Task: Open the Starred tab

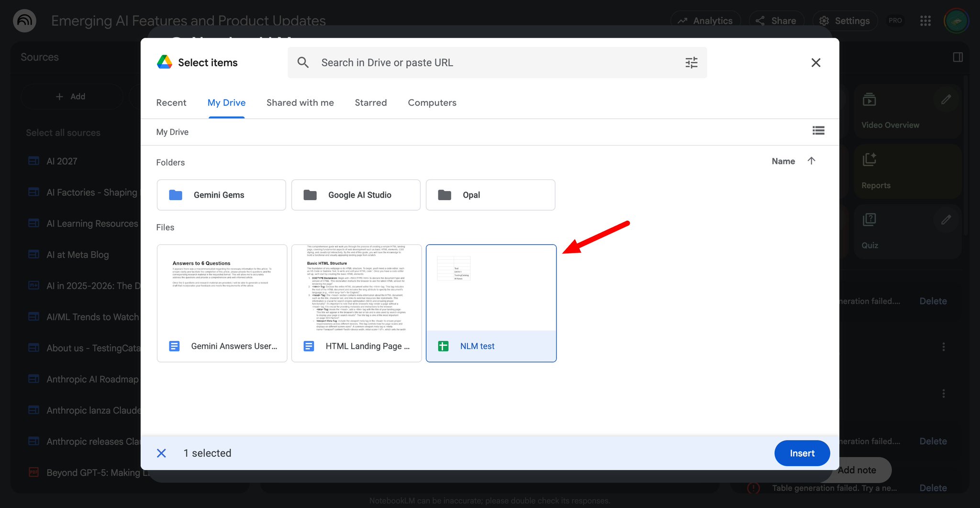Action: click(371, 102)
